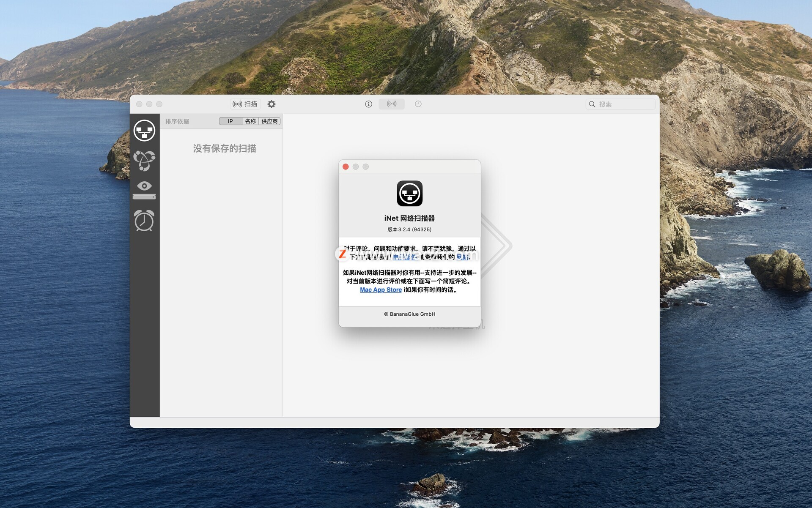Sort list by 供应商
The image size is (812, 508).
(x=269, y=121)
